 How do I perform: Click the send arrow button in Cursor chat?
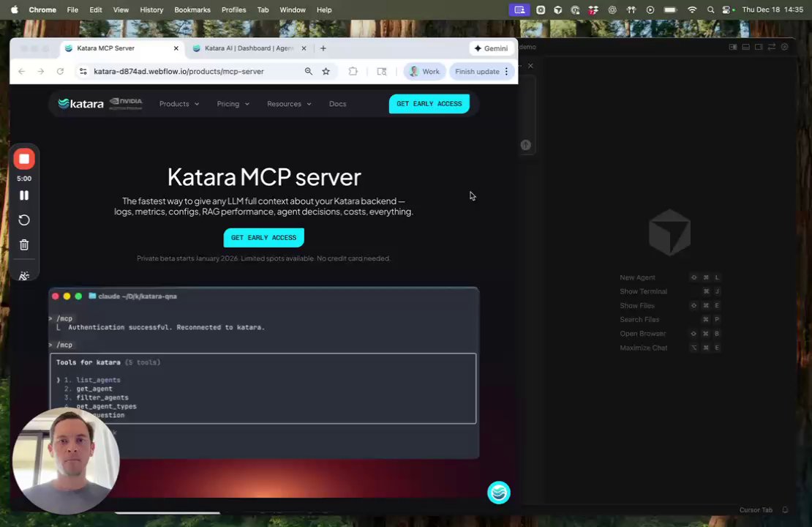pyautogui.click(x=526, y=145)
